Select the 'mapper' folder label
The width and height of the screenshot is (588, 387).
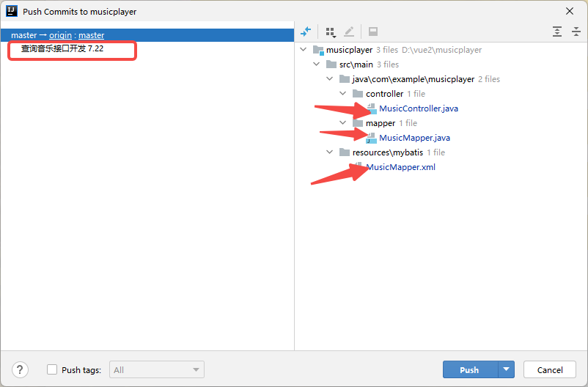(381, 123)
